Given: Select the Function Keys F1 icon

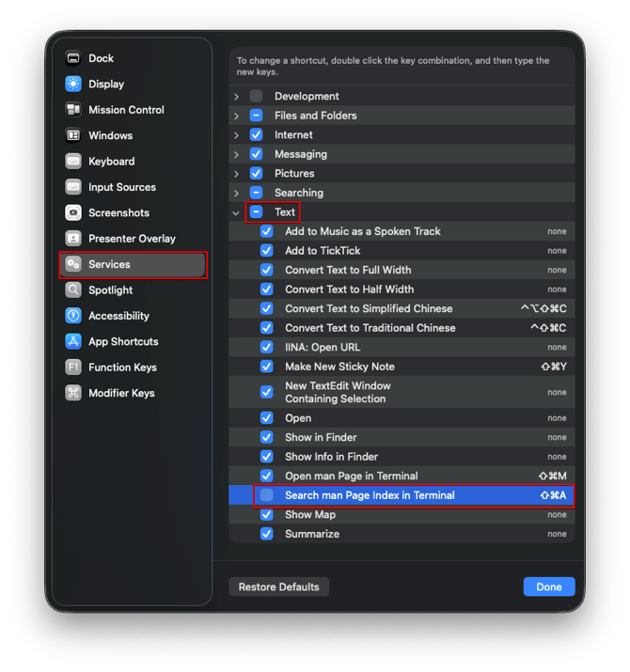Looking at the screenshot, I should coord(73,367).
